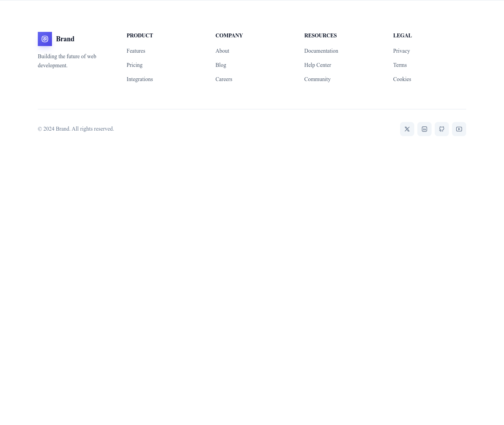This screenshot has width=504, height=425.
Task: Go to Help Center link
Action: point(317,65)
